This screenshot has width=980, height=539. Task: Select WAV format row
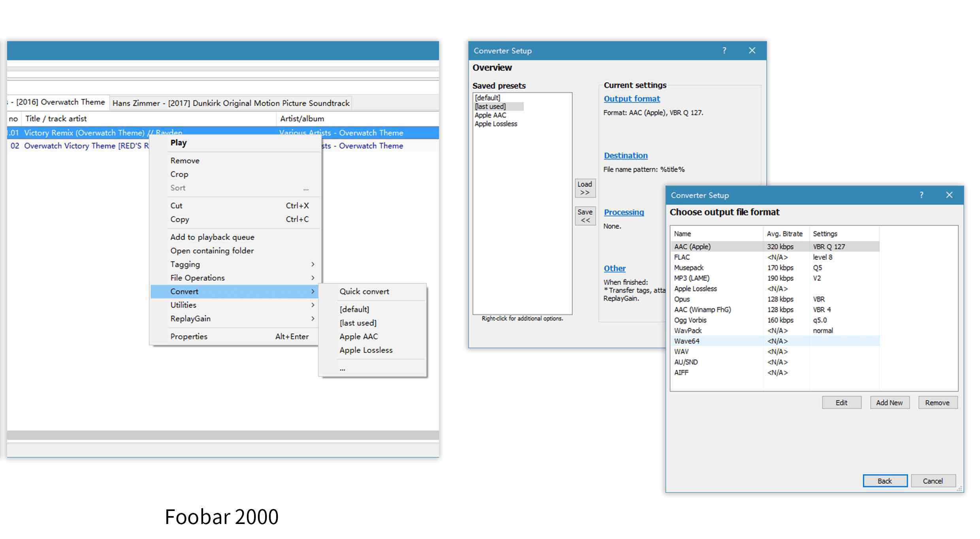tap(775, 351)
